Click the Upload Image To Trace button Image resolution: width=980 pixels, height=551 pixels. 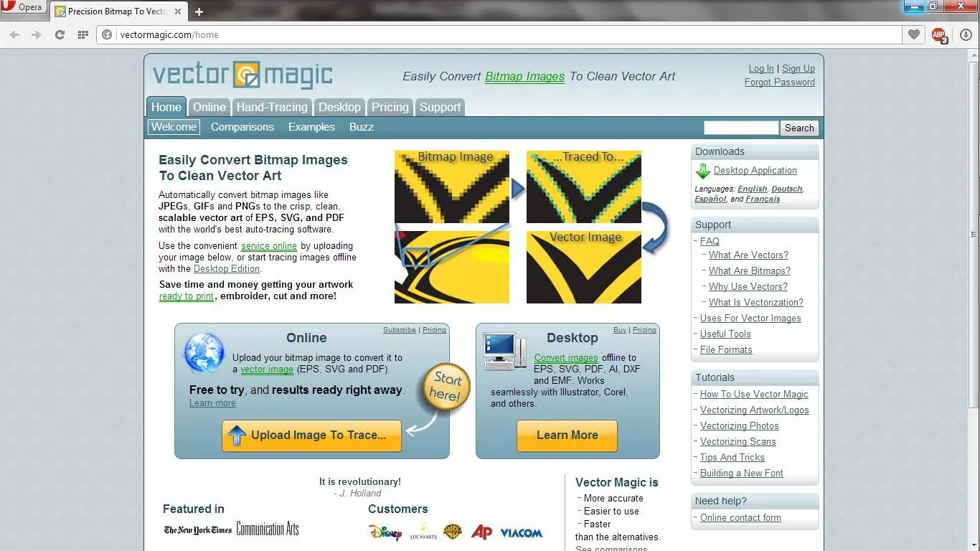[311, 435]
